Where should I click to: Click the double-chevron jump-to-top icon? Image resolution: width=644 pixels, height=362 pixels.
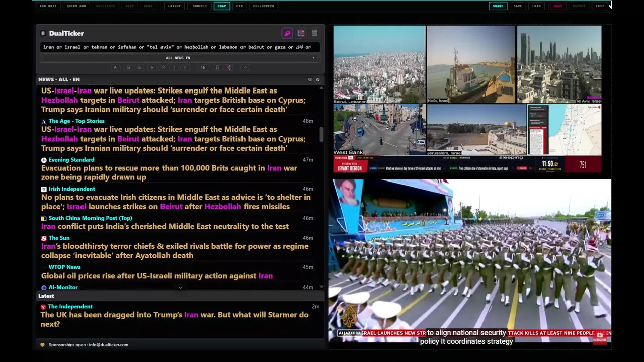163,67
